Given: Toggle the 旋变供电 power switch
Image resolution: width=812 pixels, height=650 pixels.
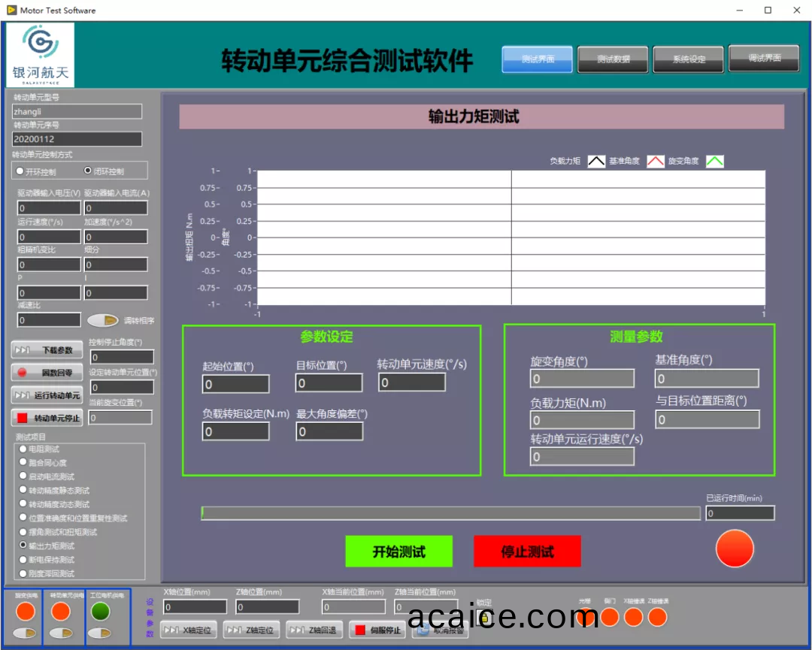Looking at the screenshot, I should tap(25, 633).
